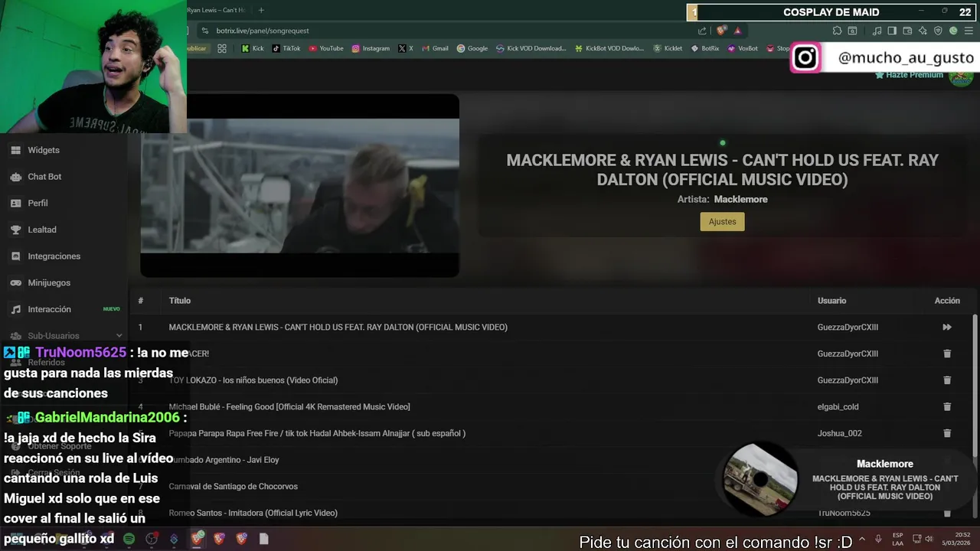Viewport: 980px width, 551px height.
Task: Click the music video player thumbnail
Action: (x=300, y=185)
